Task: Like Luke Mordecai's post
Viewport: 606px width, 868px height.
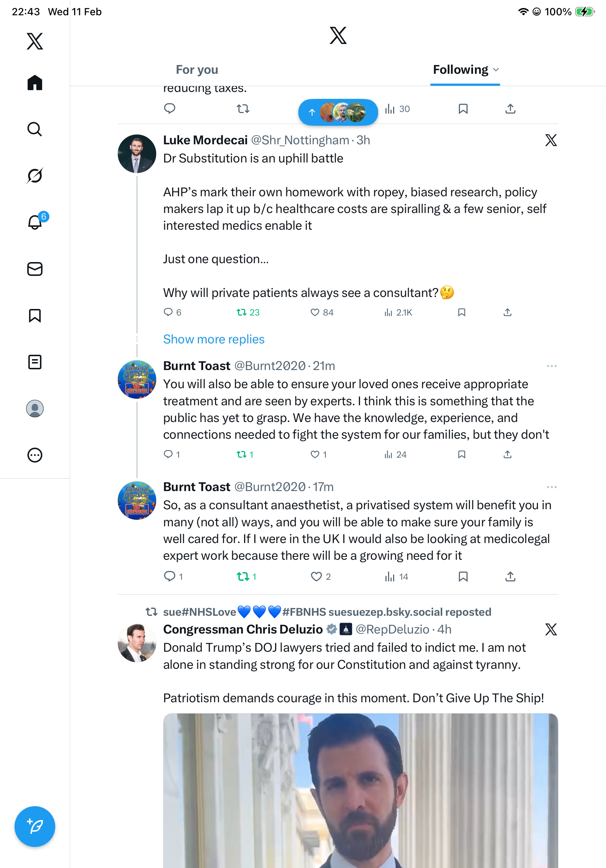Action: coord(315,312)
